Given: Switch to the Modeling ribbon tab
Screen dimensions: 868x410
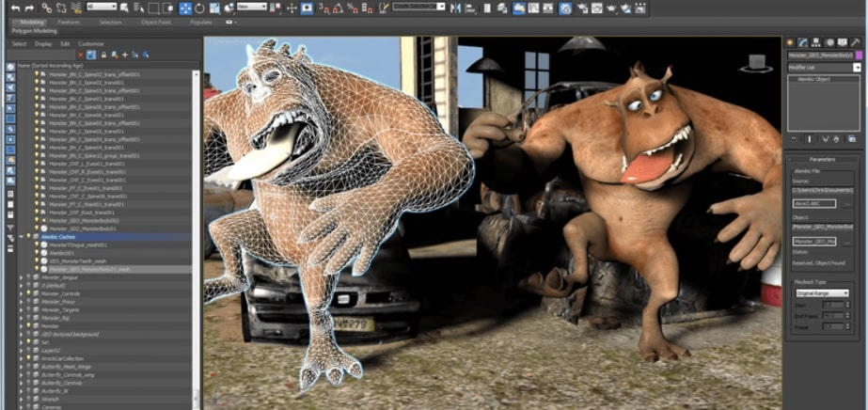Looking at the screenshot, I should 32,23.
